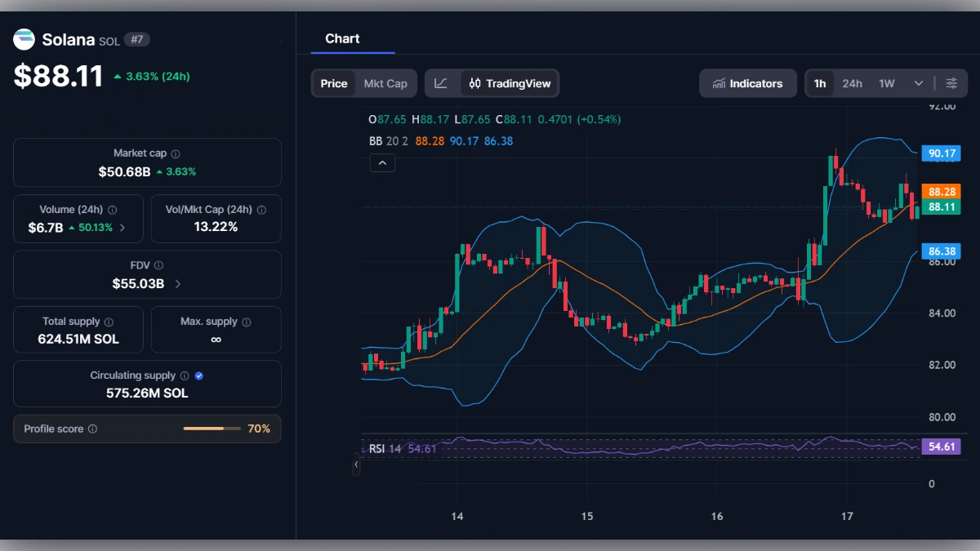Open the Indicators panel
This screenshot has height=551, width=980.
pyautogui.click(x=747, y=82)
